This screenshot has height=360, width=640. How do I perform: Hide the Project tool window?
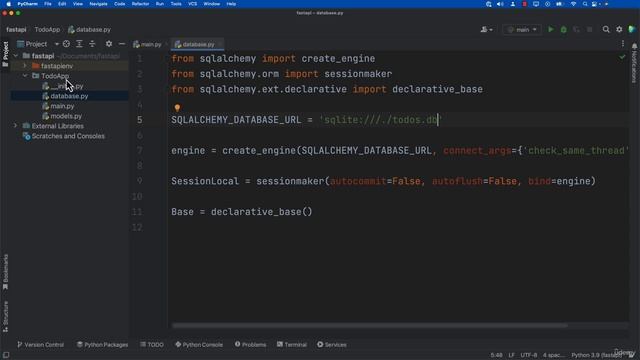(122, 44)
